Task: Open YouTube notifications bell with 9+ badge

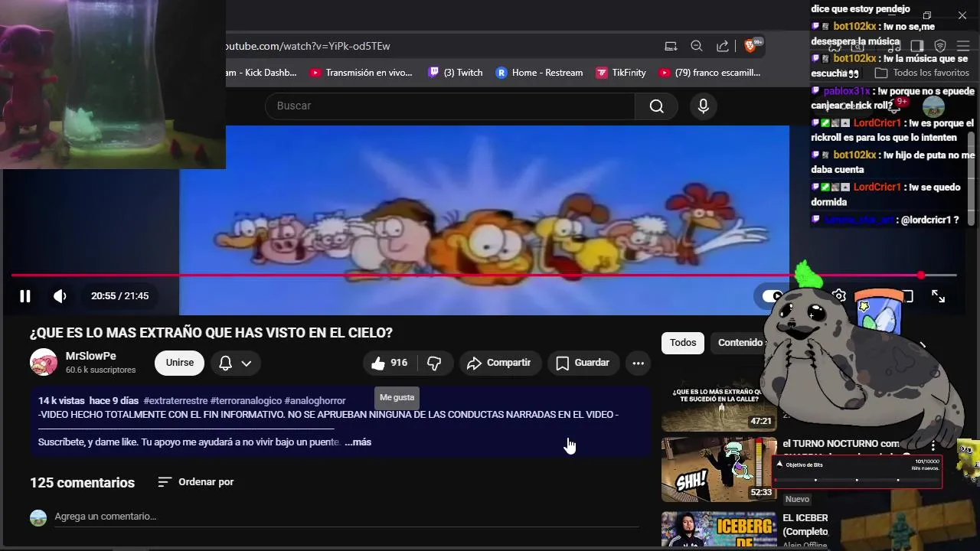Action: [x=893, y=106]
